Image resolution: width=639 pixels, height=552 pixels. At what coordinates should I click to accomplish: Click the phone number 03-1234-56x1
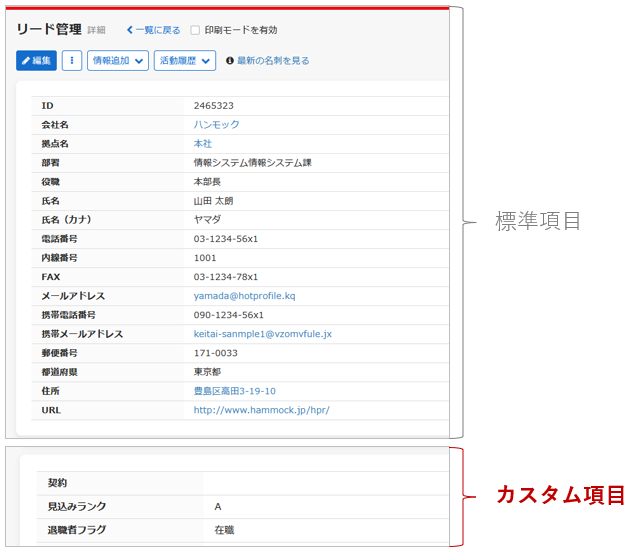(226, 239)
